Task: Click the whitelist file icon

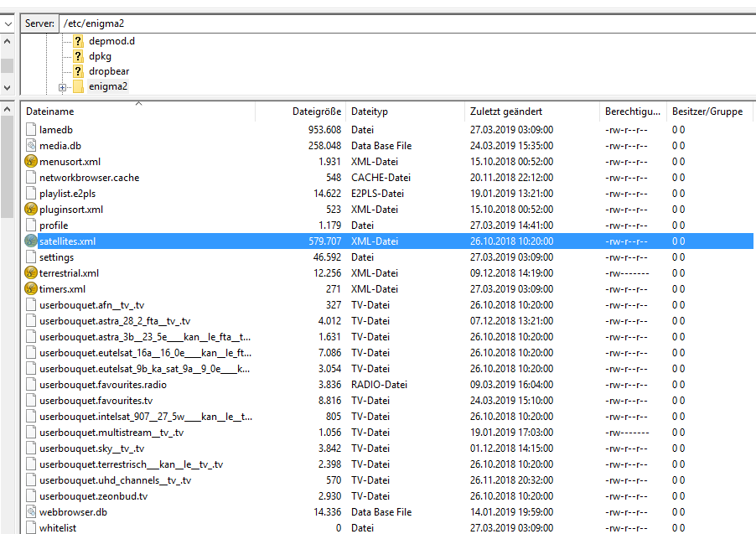Action: point(31,527)
